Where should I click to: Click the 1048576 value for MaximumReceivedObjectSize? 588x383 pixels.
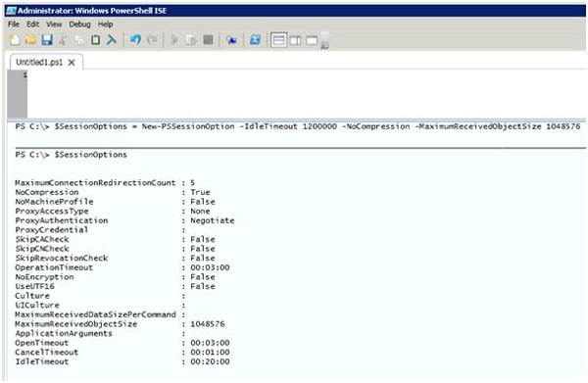(x=208, y=324)
